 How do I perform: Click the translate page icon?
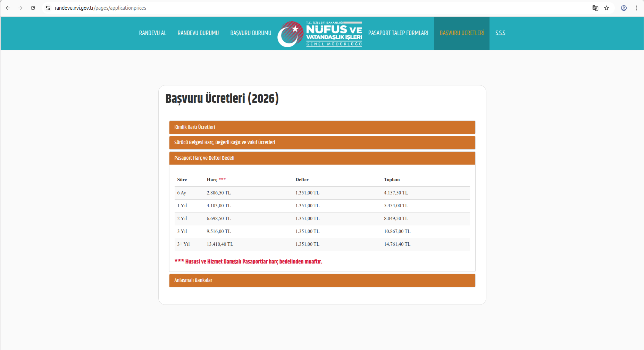(595, 8)
